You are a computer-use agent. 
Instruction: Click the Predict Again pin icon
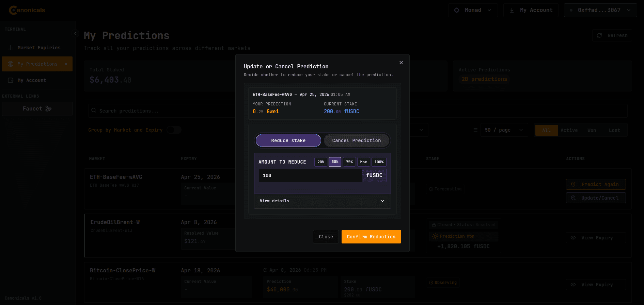tap(573, 184)
